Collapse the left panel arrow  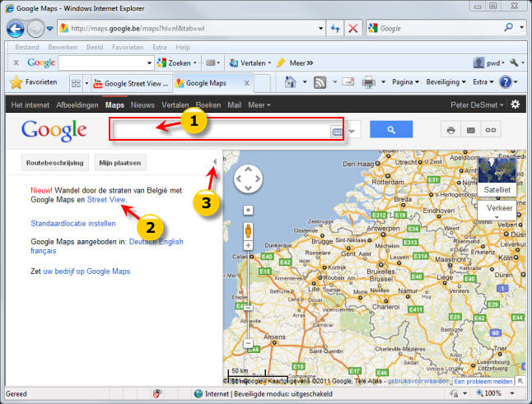(215, 161)
